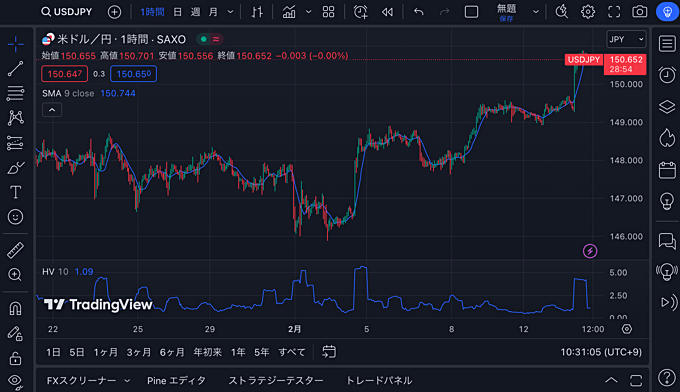Toggle magnet snap mode

pos(16,308)
